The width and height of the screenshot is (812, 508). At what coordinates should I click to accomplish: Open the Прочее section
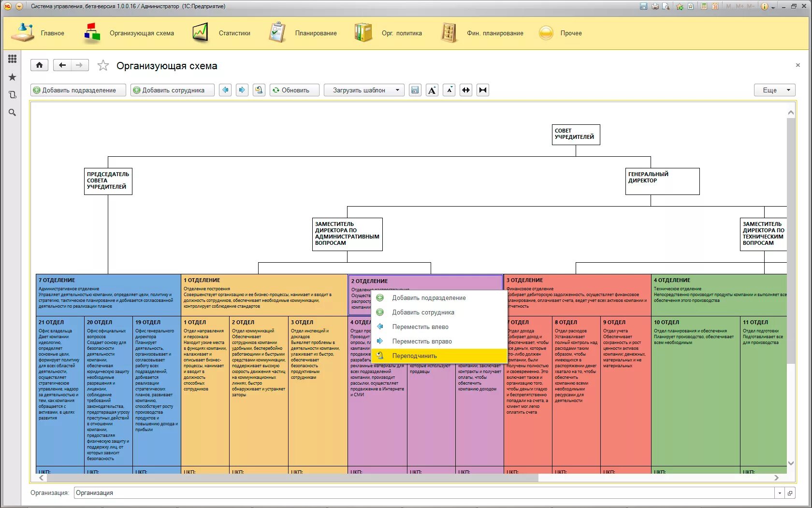coord(561,33)
